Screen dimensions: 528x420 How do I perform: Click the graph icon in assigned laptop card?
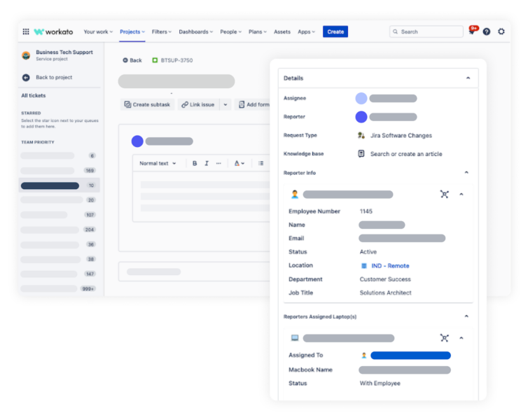click(x=444, y=338)
